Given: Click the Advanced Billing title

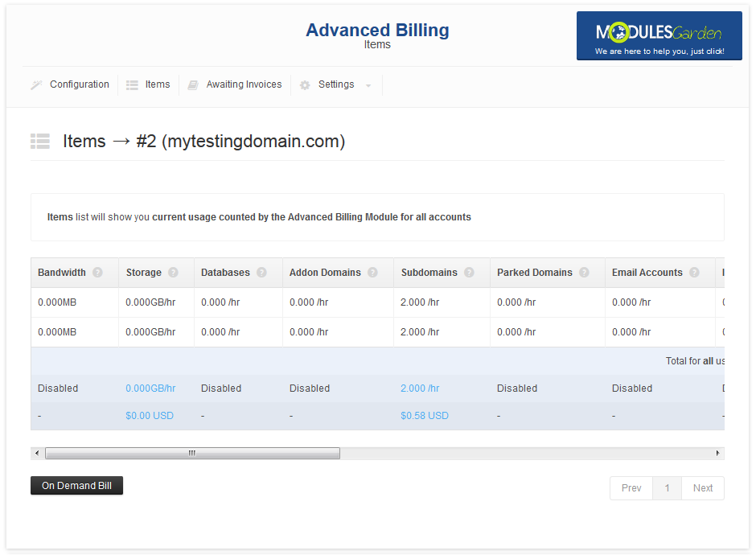Looking at the screenshot, I should coord(377,30).
